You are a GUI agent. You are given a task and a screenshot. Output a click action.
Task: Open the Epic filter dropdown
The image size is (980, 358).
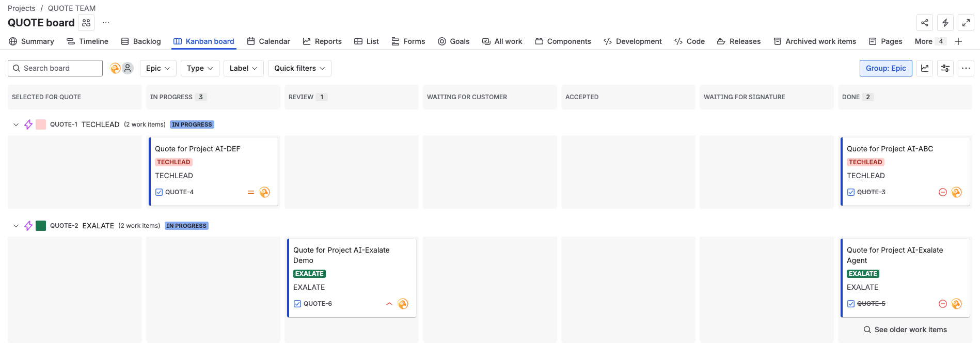click(158, 68)
